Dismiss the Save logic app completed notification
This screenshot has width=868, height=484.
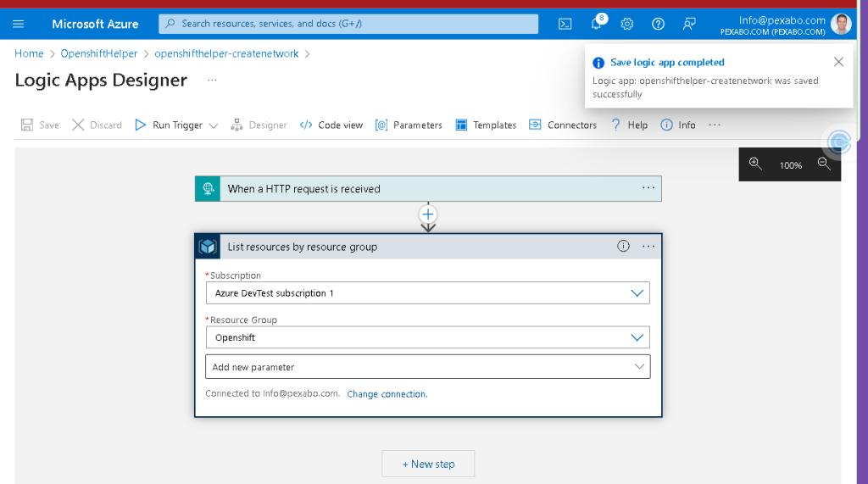pos(838,62)
